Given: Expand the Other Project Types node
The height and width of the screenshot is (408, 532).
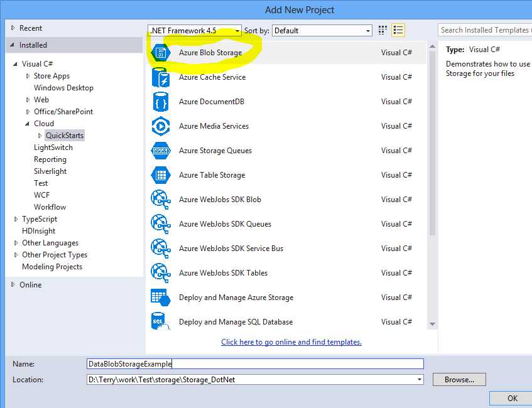Looking at the screenshot, I should point(16,255).
